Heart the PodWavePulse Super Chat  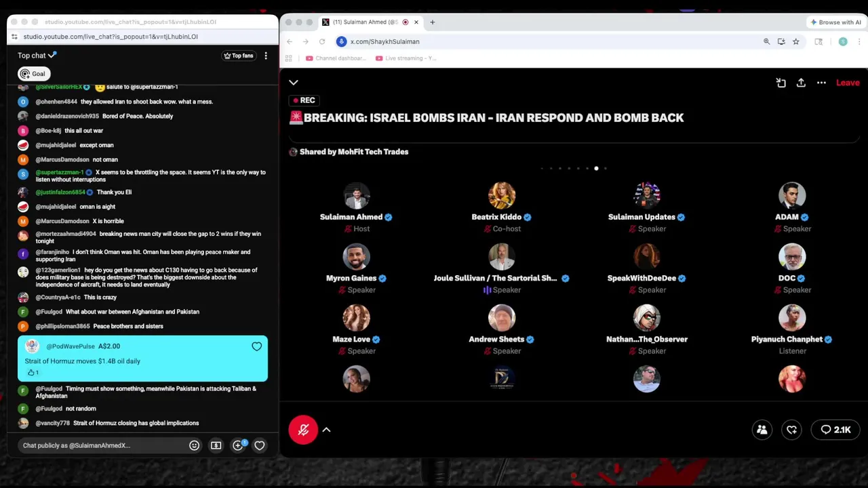coord(256,347)
